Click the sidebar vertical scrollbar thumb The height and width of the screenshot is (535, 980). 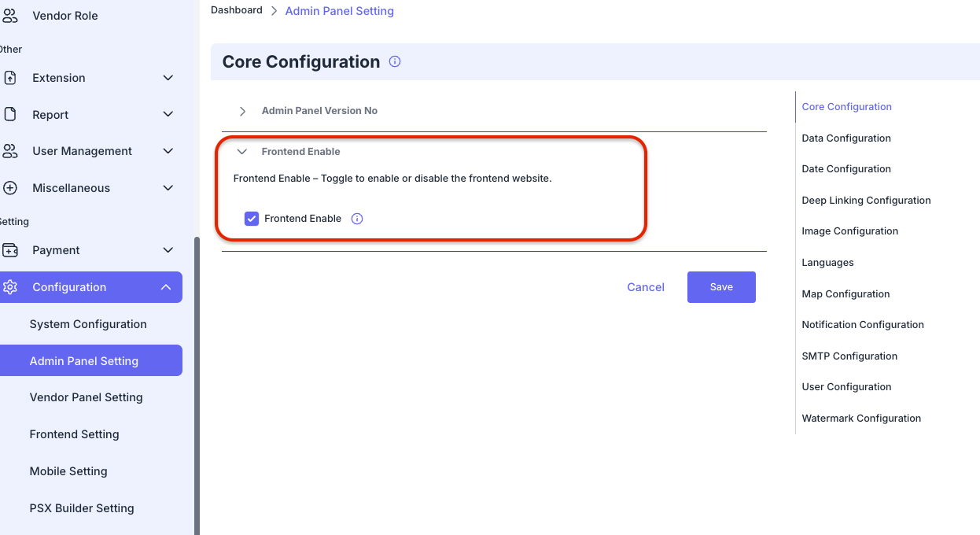(197, 386)
